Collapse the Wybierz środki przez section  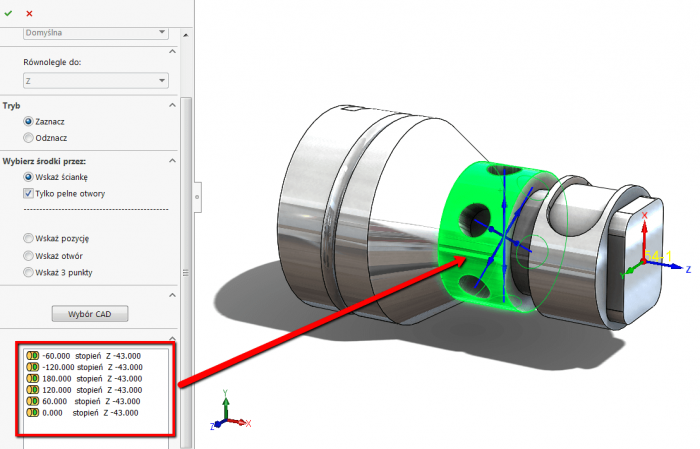click(171, 159)
